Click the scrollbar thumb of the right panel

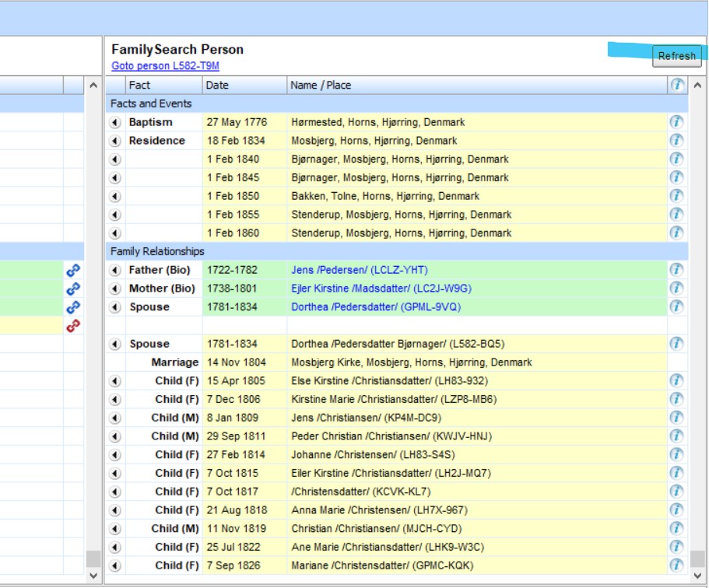pyautogui.click(x=697, y=558)
